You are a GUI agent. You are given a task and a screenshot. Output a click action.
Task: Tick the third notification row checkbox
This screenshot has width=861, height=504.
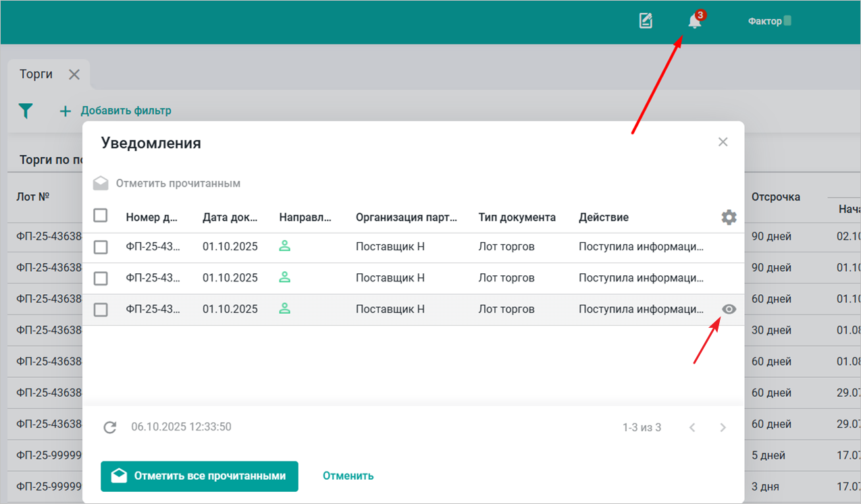pyautogui.click(x=101, y=310)
